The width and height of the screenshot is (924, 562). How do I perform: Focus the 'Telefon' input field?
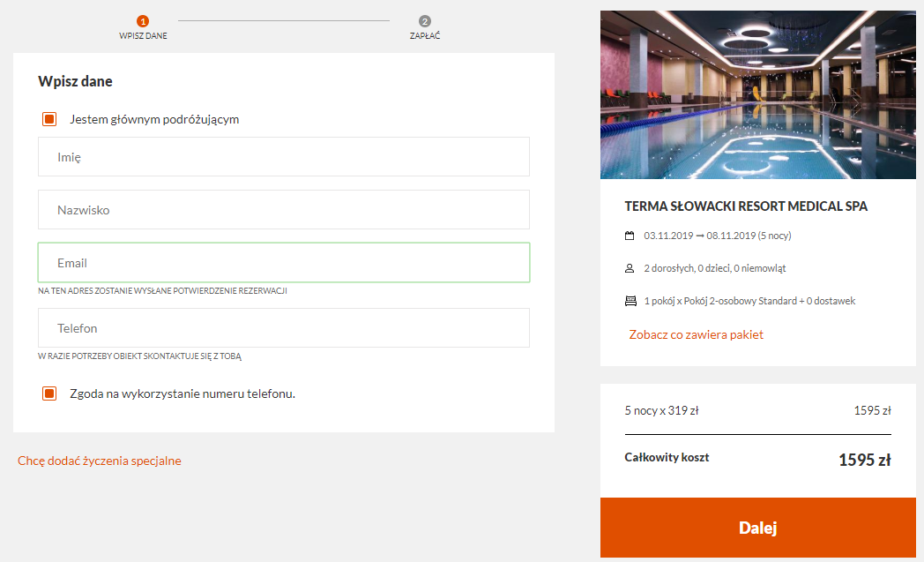pyautogui.click(x=284, y=328)
